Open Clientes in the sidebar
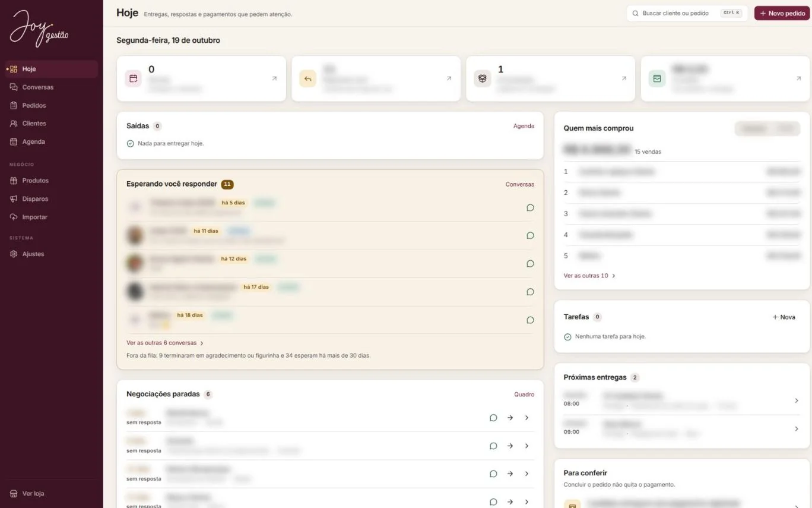This screenshot has width=812, height=508. click(x=52, y=124)
